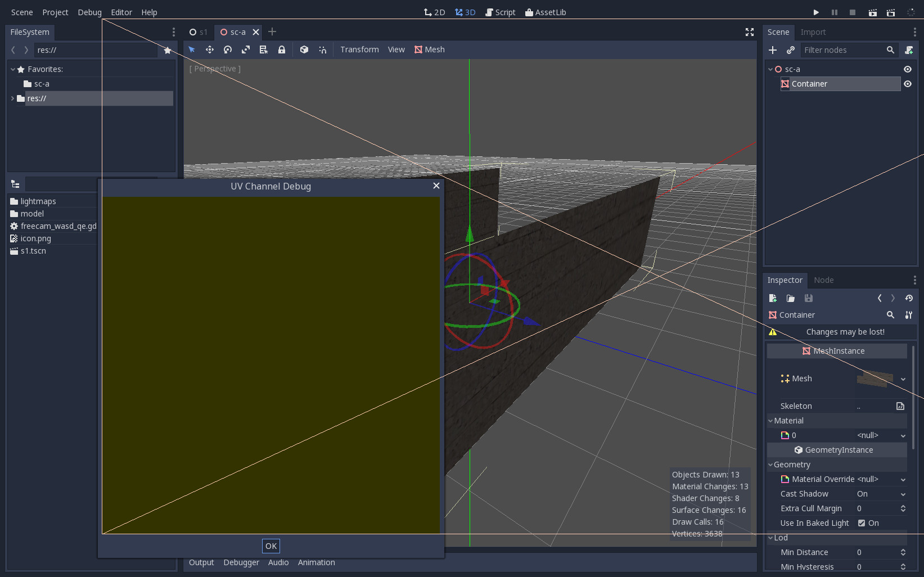
Task: Select the Select Mode arrow tool
Action: tap(192, 49)
